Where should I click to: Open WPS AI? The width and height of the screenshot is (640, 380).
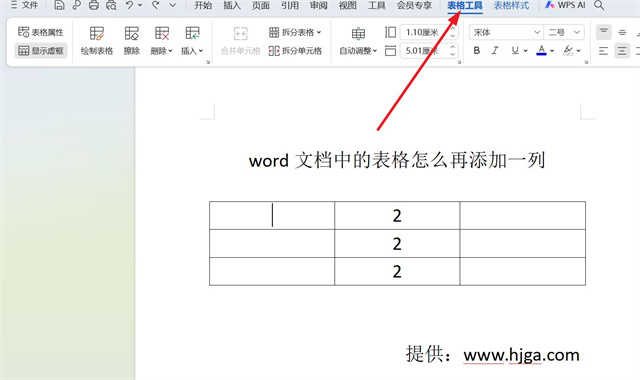click(x=565, y=5)
